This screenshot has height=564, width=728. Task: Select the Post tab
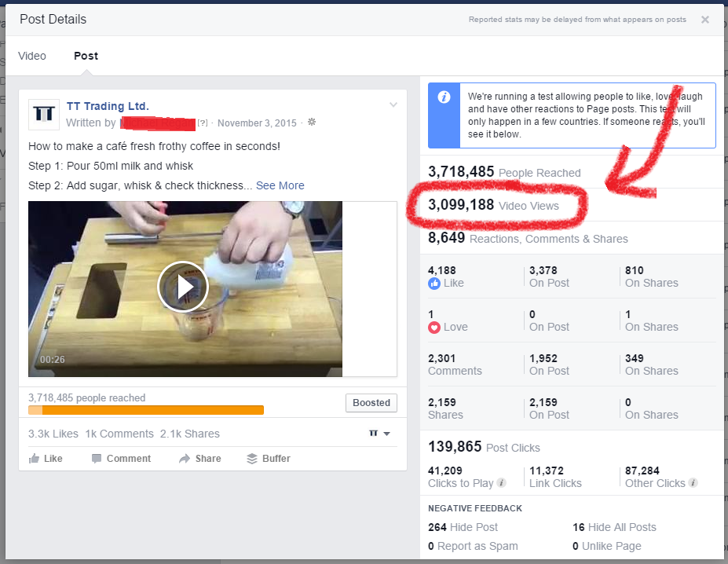pyautogui.click(x=86, y=56)
